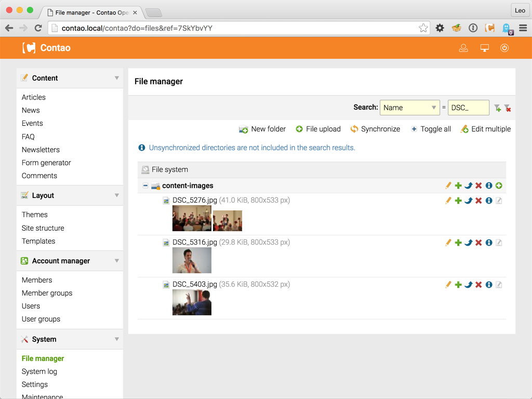The width and height of the screenshot is (532, 399).
Task: Reload the page with the browser refresh button
Action: (x=38, y=28)
